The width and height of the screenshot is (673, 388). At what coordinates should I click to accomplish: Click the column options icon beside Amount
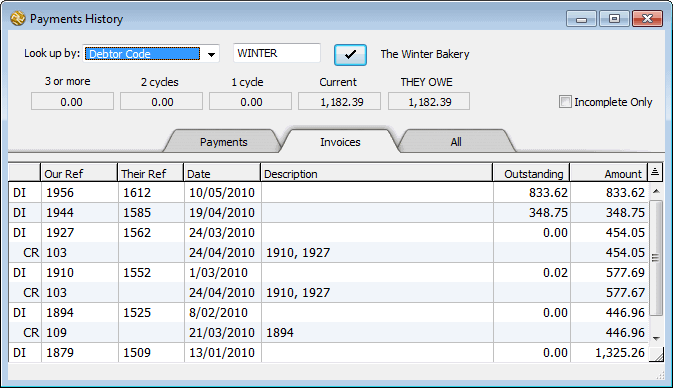[x=655, y=172]
